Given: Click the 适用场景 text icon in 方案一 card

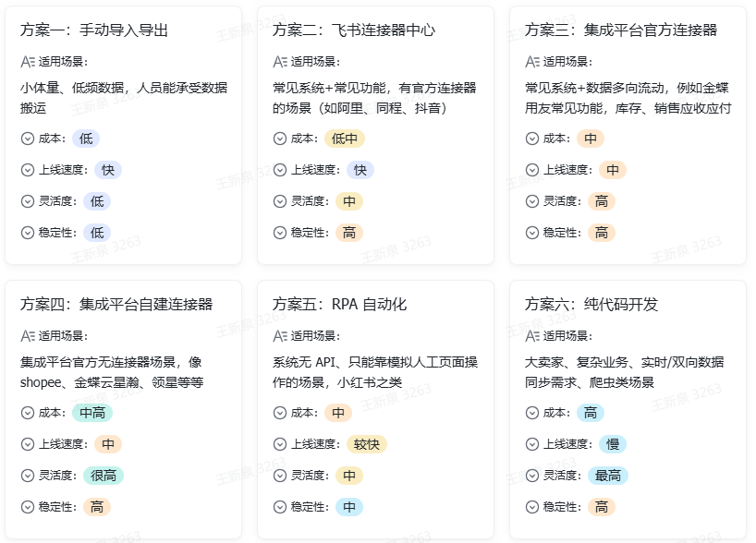Looking at the screenshot, I should (x=28, y=62).
